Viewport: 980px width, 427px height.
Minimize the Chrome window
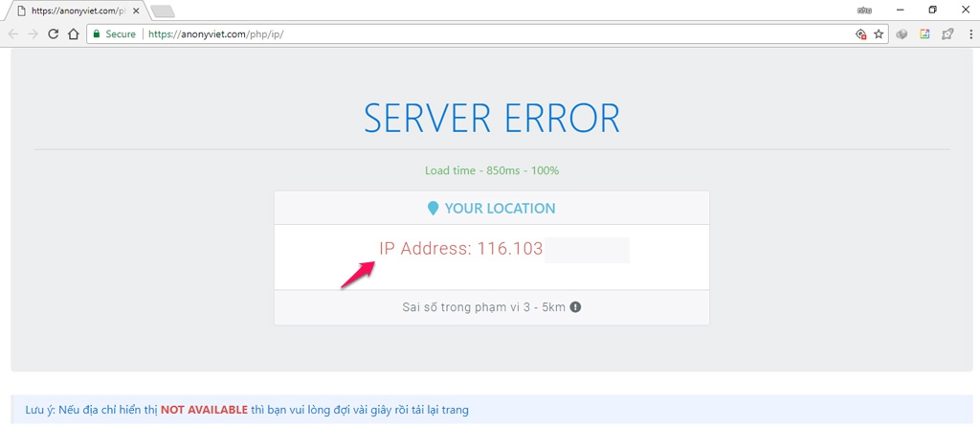click(901, 10)
